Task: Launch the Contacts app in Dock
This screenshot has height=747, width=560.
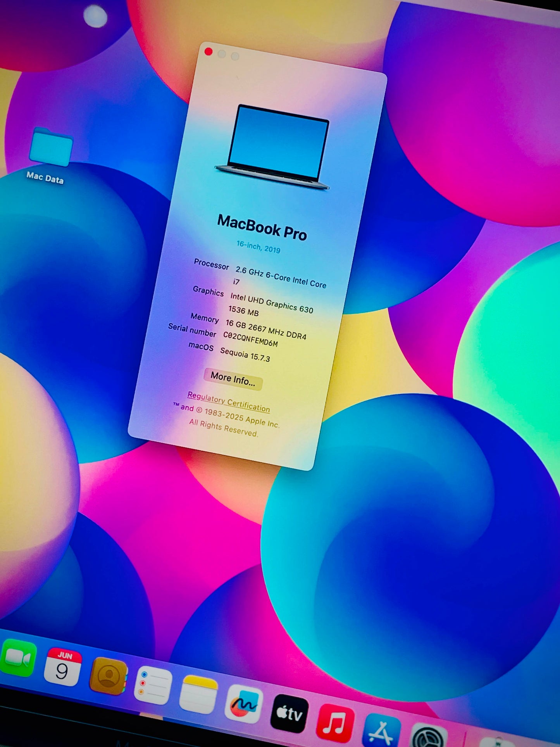Action: coord(109,676)
